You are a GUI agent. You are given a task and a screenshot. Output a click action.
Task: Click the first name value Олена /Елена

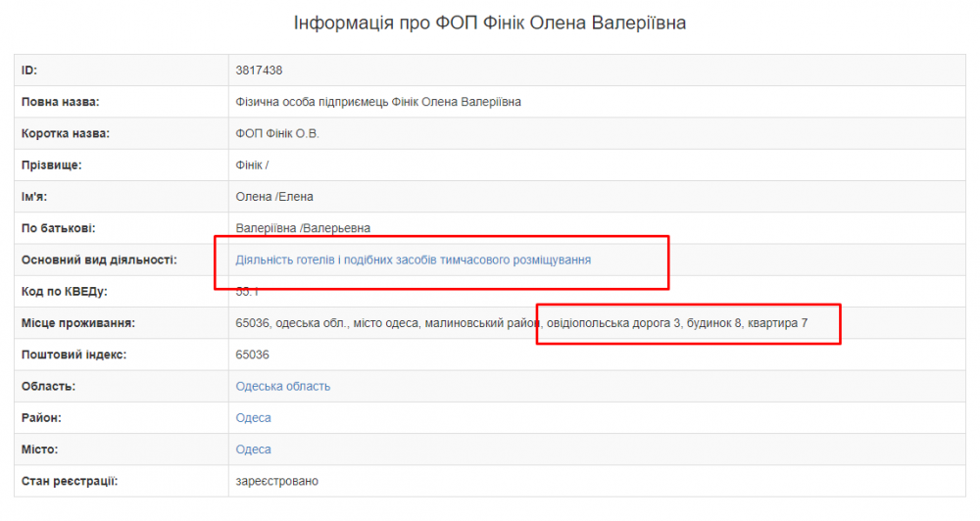click(274, 197)
